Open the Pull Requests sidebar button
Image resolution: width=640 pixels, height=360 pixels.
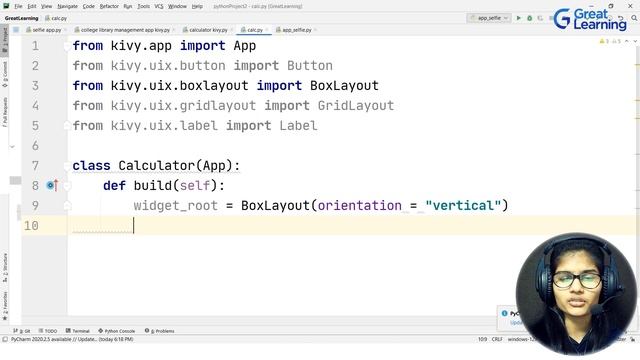pos(5,112)
